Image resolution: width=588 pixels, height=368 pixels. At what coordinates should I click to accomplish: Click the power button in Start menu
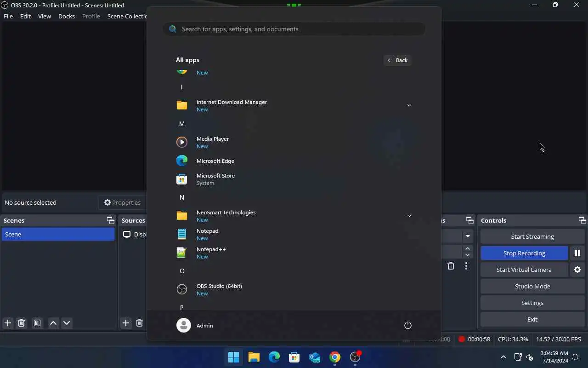click(x=407, y=325)
